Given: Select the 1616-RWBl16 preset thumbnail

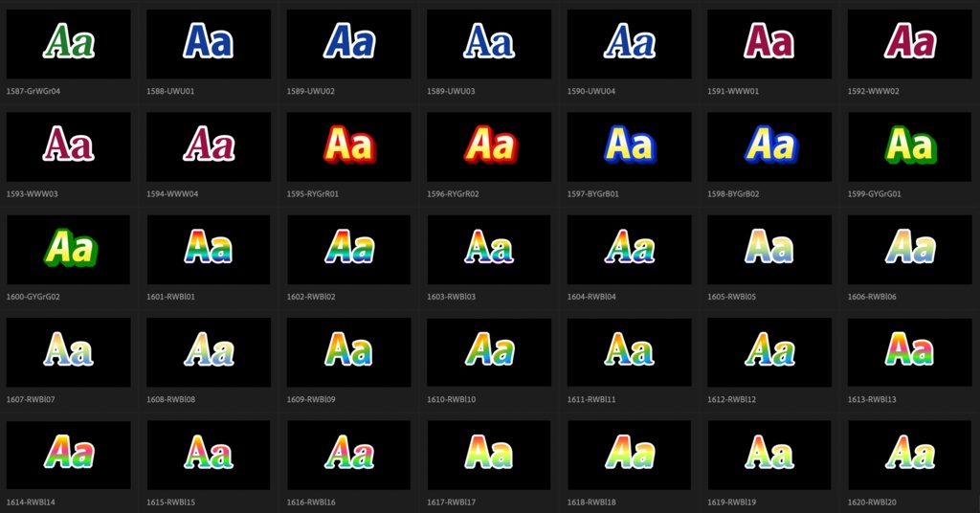Looking at the screenshot, I should click(349, 455).
